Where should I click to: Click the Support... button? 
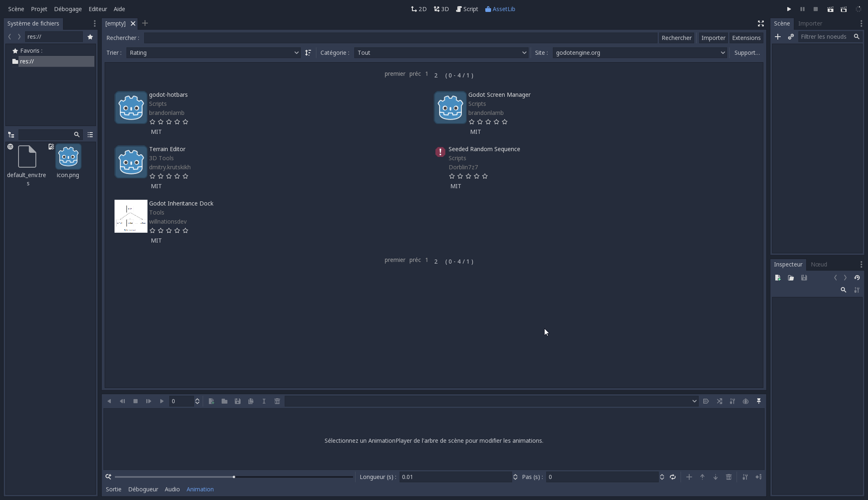[747, 53]
